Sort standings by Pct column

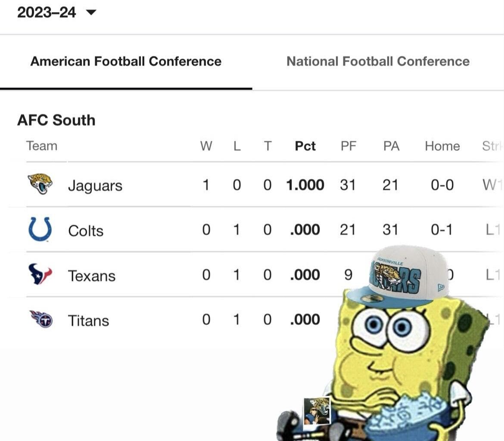pyautogui.click(x=305, y=146)
